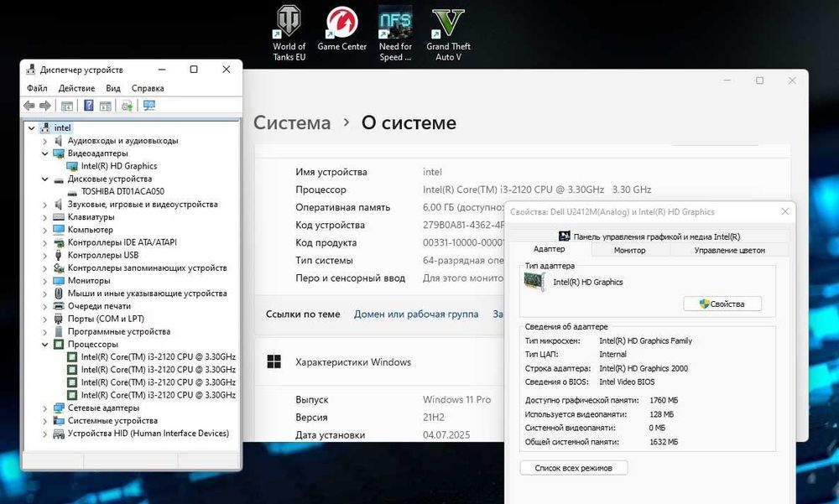The height and width of the screenshot is (504, 839).
Task: Open the Справка menu
Action: (148, 88)
